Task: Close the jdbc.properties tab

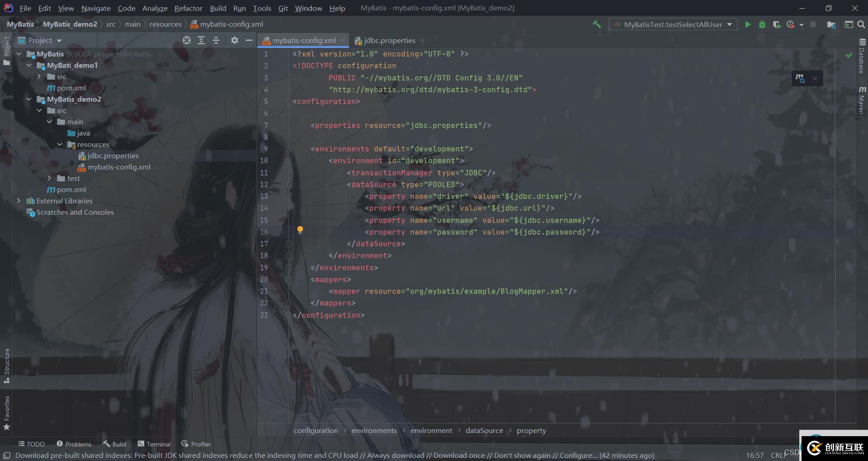Action: click(422, 40)
